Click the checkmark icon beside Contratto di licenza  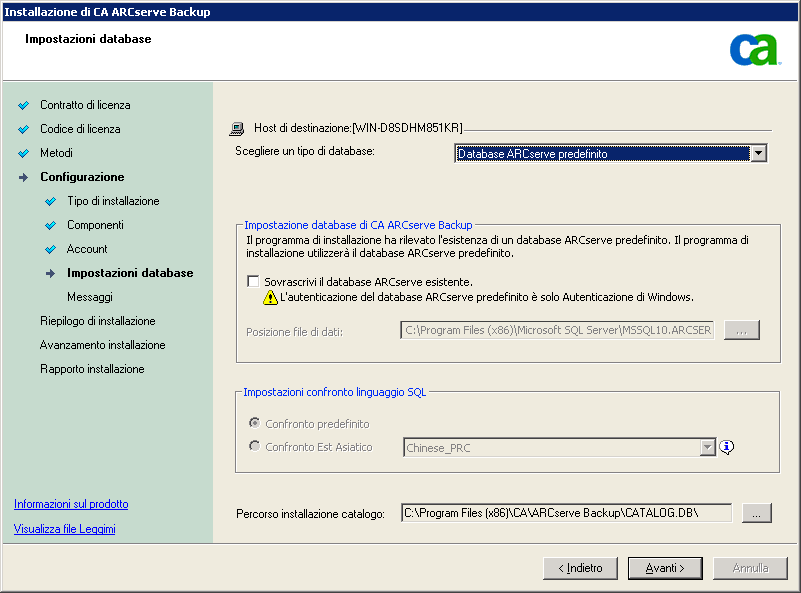25,104
